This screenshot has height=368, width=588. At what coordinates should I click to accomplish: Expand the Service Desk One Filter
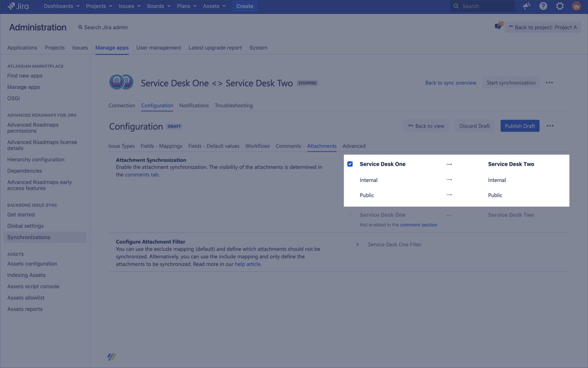point(357,244)
